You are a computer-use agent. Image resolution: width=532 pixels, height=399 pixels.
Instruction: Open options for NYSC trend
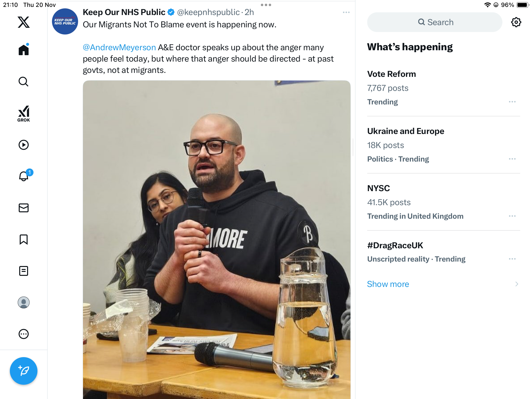[512, 216]
